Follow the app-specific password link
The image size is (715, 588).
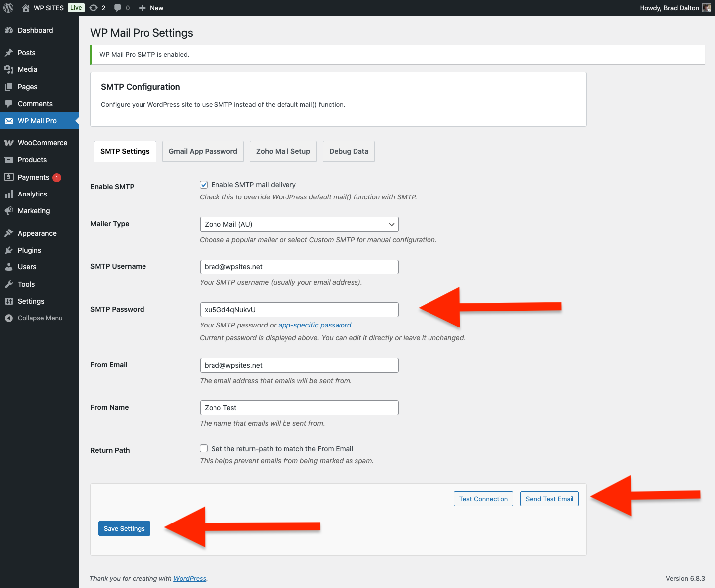[314, 325]
